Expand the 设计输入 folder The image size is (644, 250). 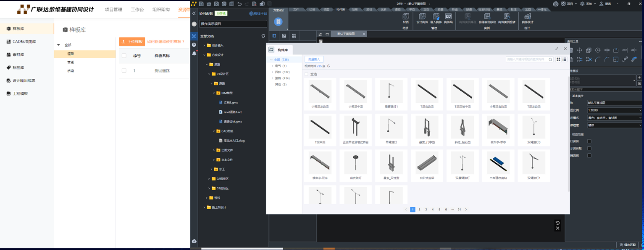(204, 45)
